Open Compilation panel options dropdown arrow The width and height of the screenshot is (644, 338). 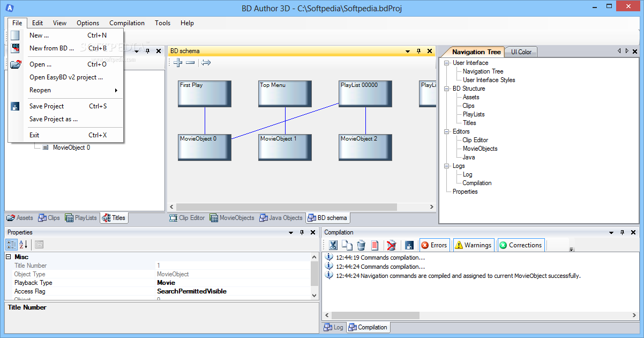[611, 233]
